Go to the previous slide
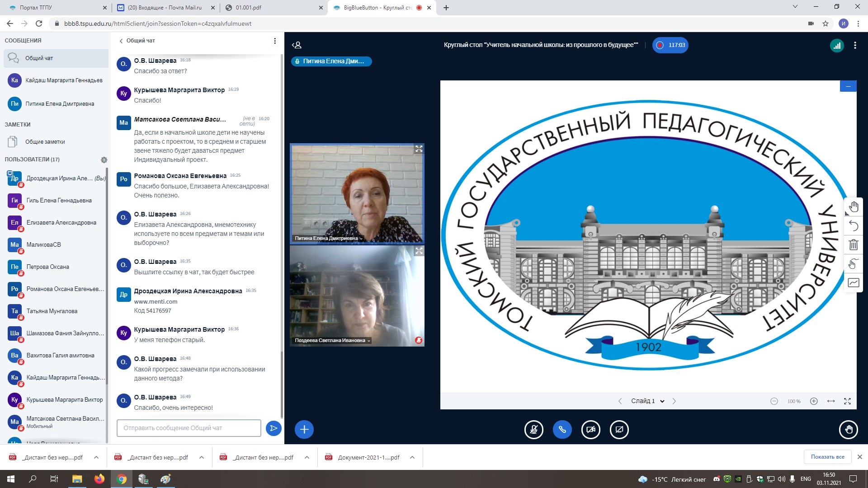This screenshot has width=868, height=488. pyautogui.click(x=620, y=401)
